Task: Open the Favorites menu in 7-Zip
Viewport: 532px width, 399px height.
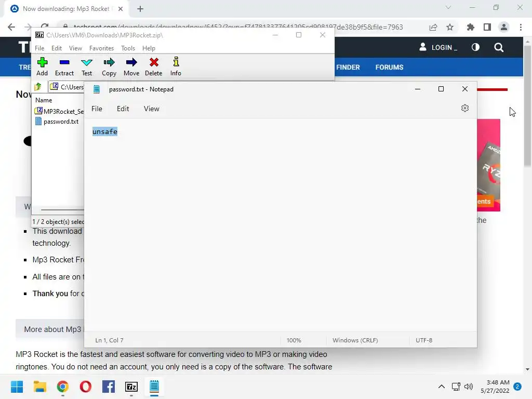Action: (101, 48)
